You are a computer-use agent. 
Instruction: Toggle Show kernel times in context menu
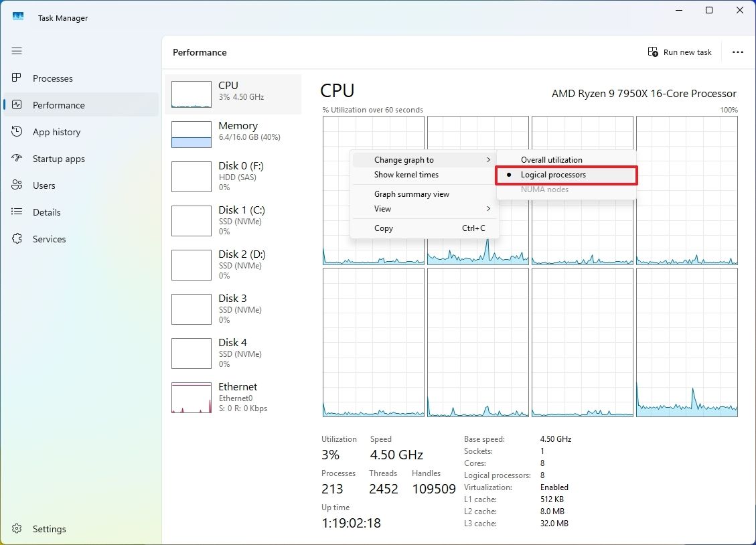pyautogui.click(x=406, y=175)
